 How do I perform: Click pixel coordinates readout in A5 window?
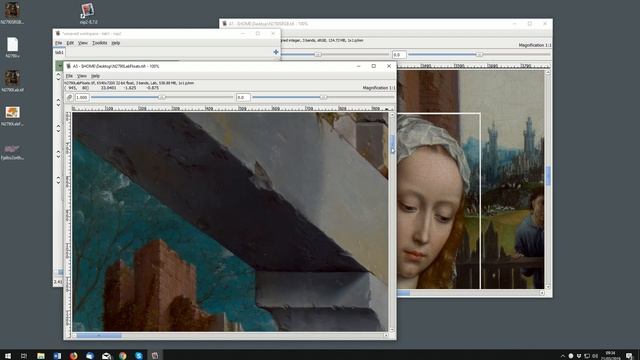pos(78,88)
